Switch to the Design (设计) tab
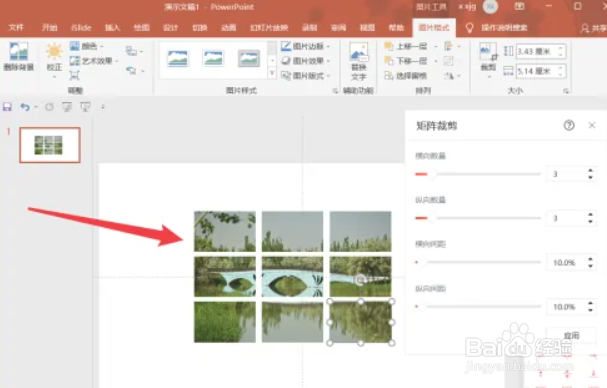Screen dimensions: 607x388 tap(170, 27)
